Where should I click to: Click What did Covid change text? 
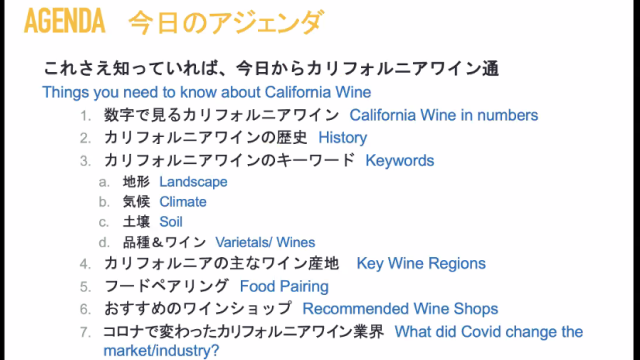489,332
